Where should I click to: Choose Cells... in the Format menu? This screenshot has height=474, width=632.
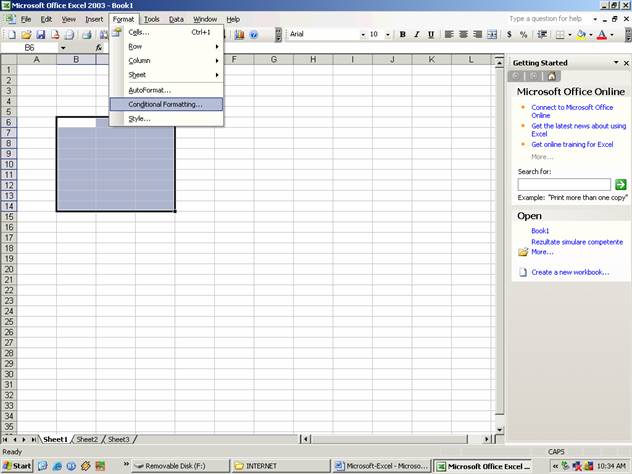pos(166,32)
